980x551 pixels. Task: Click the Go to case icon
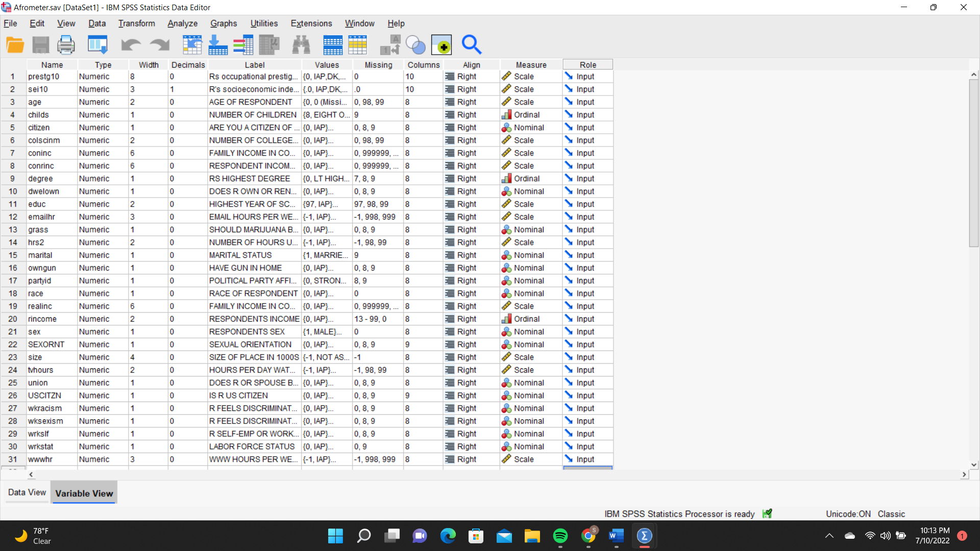pos(192,45)
